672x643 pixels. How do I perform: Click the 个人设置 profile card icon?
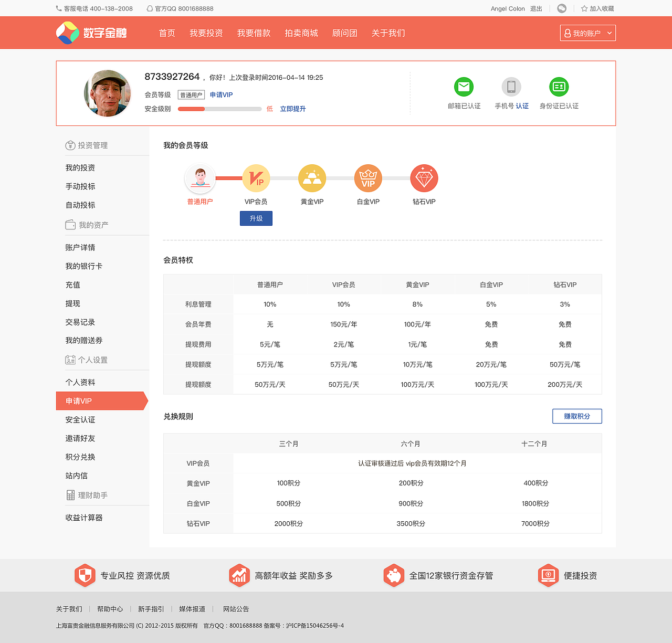(x=70, y=360)
